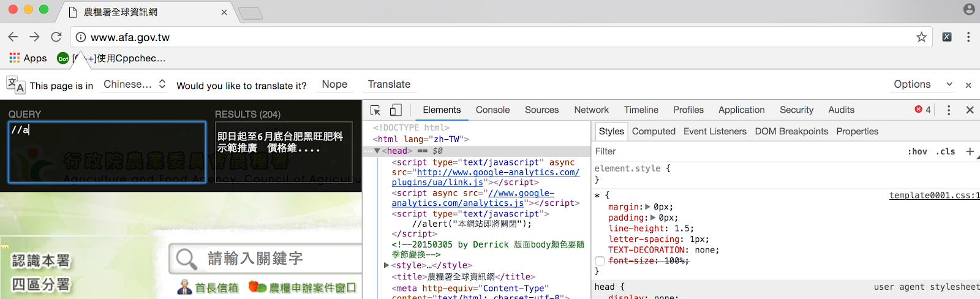Select the Computed sidebar tab
Image resolution: width=980 pixels, height=299 pixels.
(654, 131)
